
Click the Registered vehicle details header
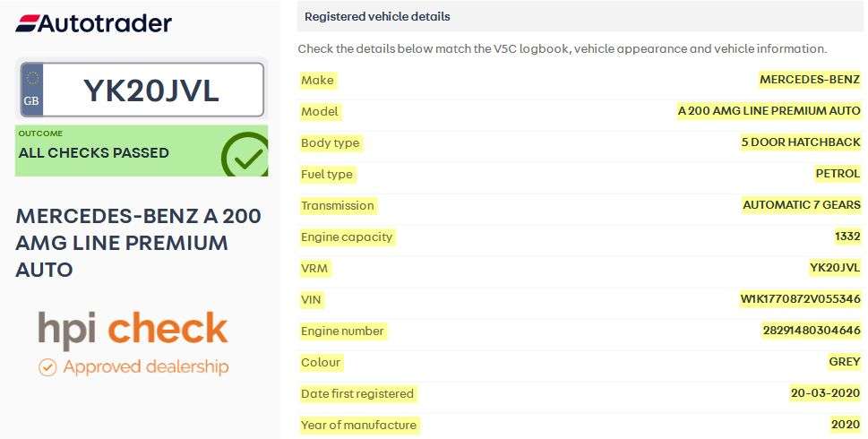(x=377, y=16)
